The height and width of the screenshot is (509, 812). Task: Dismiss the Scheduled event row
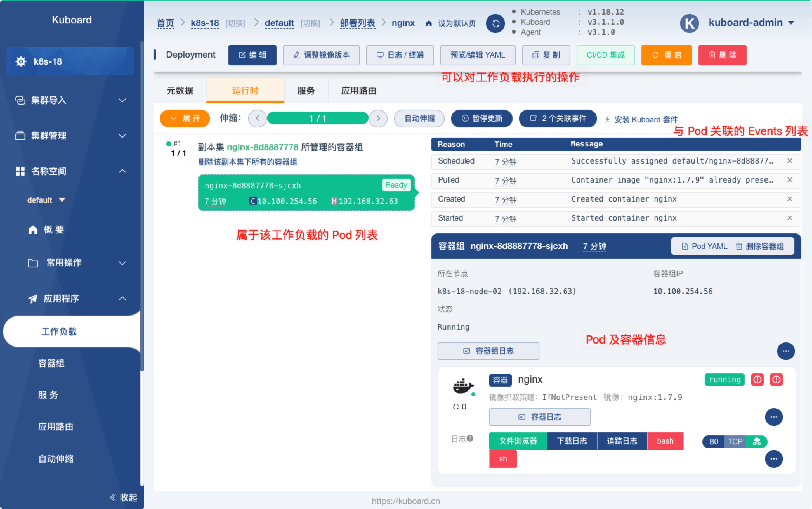coord(789,161)
